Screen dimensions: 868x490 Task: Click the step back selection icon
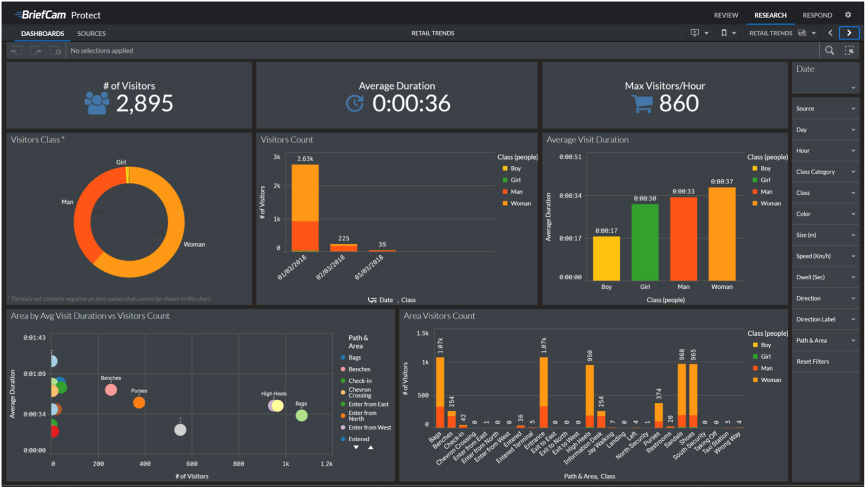[x=17, y=51]
